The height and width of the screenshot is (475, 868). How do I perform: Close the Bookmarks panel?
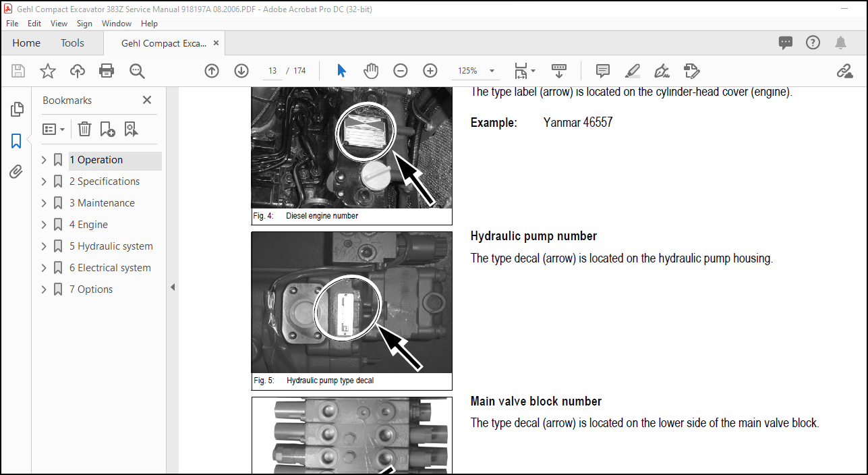[x=147, y=100]
